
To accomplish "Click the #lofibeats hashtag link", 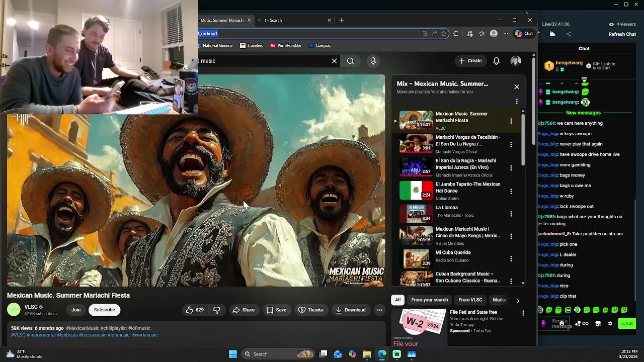I will (x=67, y=335).
